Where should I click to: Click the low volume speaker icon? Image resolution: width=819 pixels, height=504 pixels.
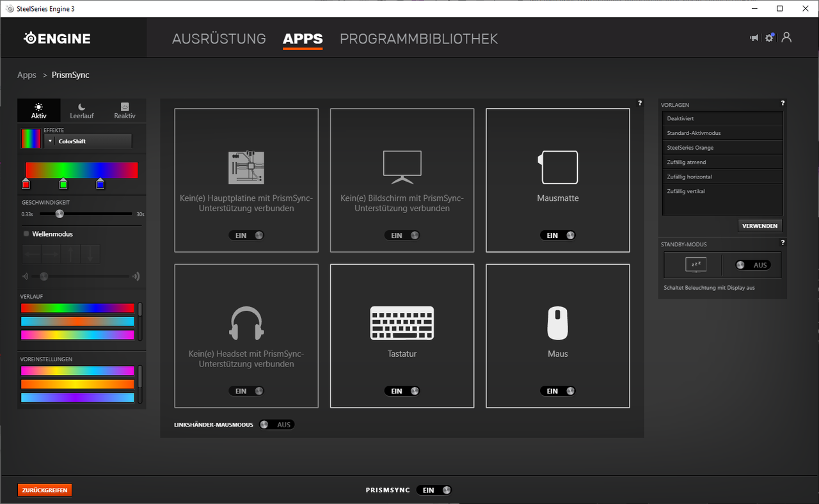point(26,276)
